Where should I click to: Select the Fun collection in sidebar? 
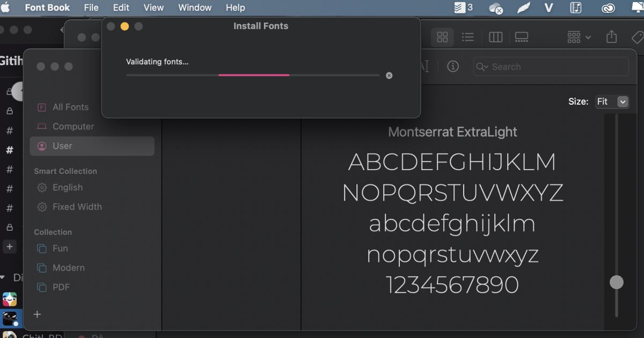click(x=59, y=248)
